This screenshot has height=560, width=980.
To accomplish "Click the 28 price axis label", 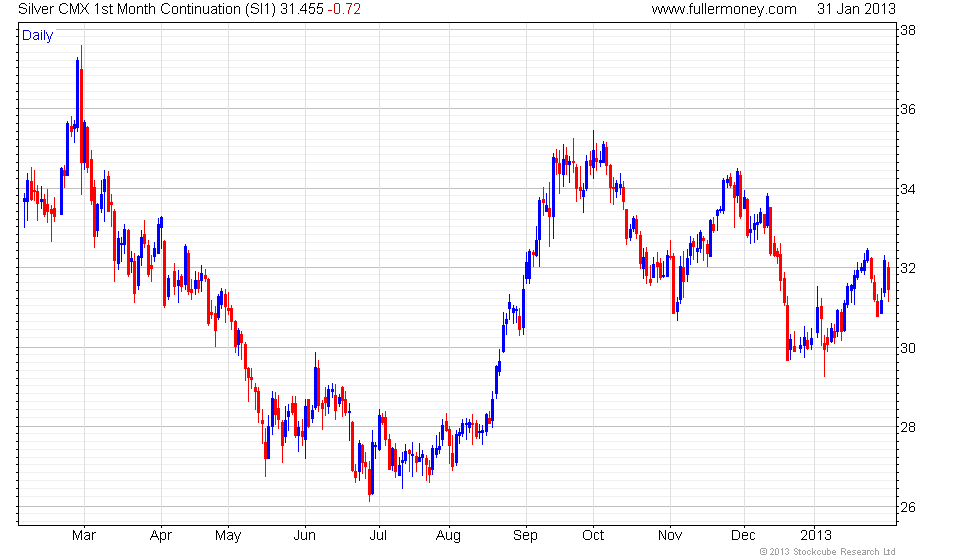I will point(908,428).
